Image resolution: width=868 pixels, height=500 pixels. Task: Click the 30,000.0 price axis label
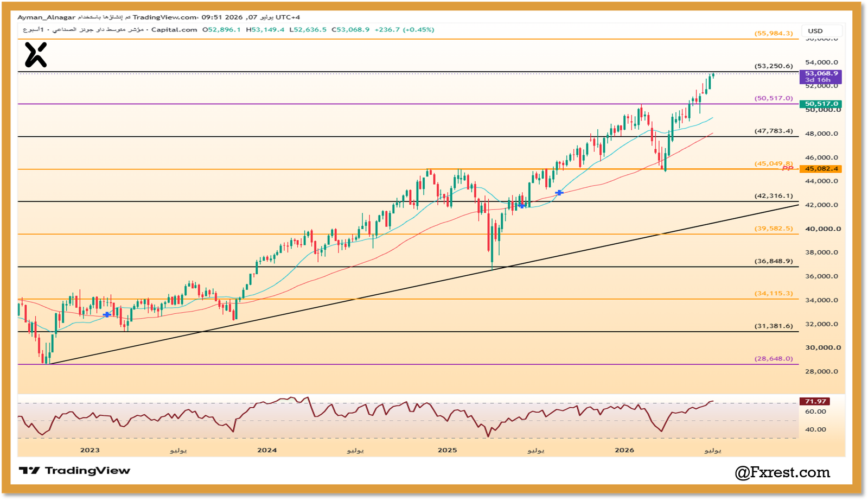point(823,347)
